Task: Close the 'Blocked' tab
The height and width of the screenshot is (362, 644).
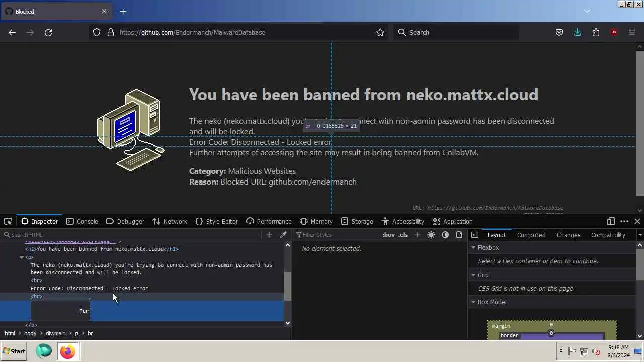Action: (105, 11)
